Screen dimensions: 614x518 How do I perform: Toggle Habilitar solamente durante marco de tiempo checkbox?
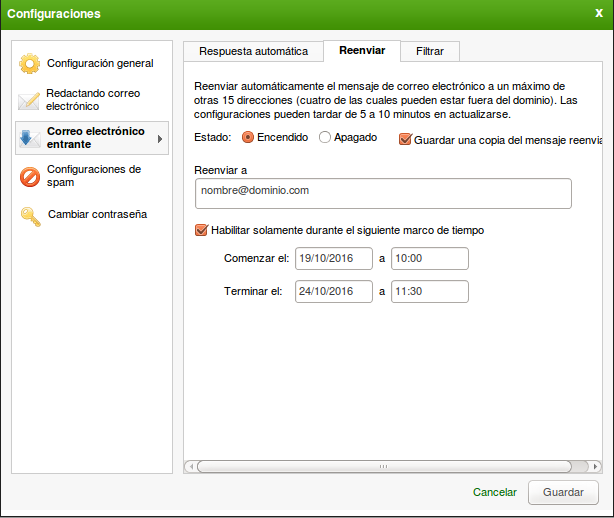tap(201, 230)
